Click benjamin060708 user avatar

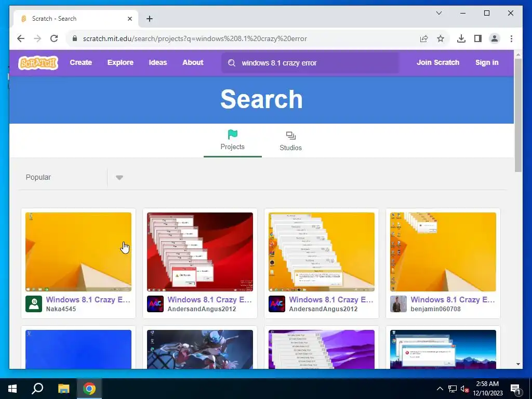click(x=398, y=303)
